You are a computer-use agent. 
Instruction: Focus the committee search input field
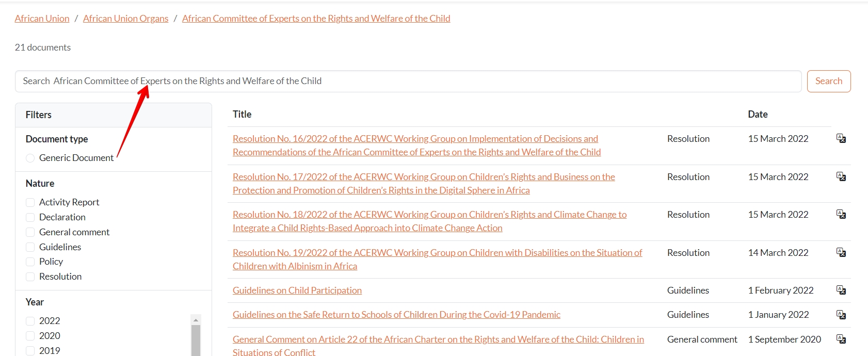pyautogui.click(x=408, y=81)
